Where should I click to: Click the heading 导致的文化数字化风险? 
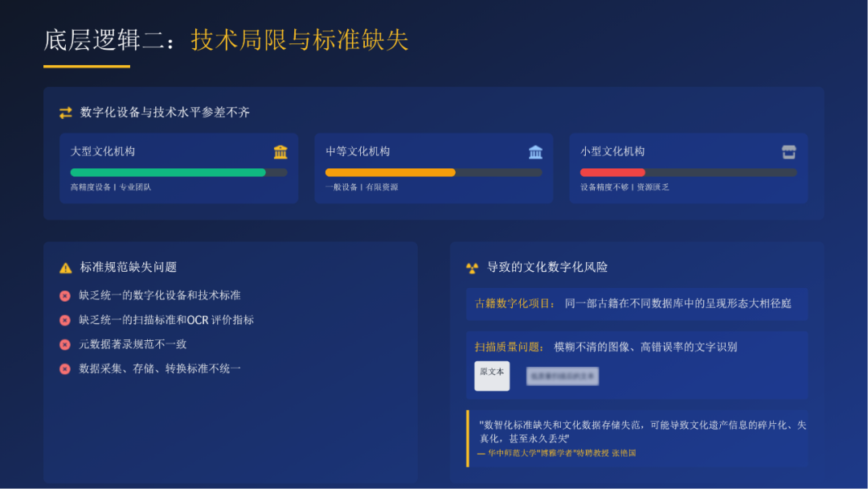click(x=547, y=267)
